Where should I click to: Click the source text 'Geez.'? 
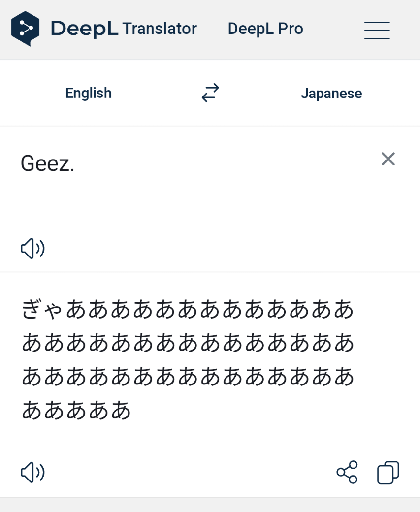click(x=47, y=163)
